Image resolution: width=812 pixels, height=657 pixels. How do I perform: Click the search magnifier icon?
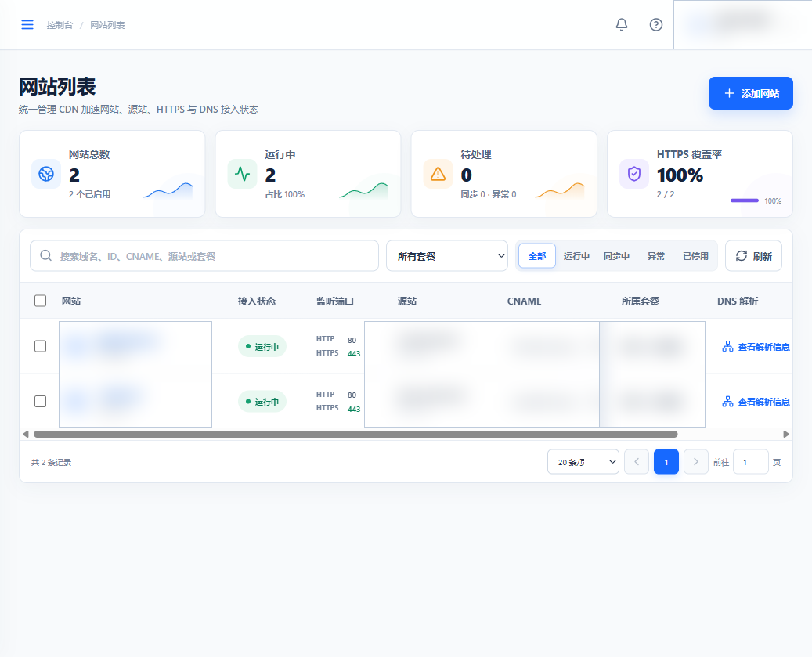(45, 256)
